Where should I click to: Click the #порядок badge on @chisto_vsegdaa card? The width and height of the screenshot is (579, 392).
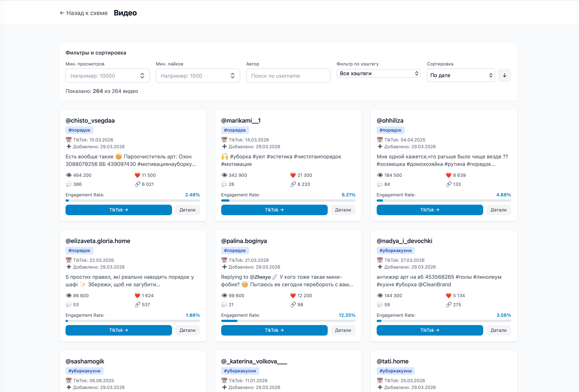tap(79, 130)
